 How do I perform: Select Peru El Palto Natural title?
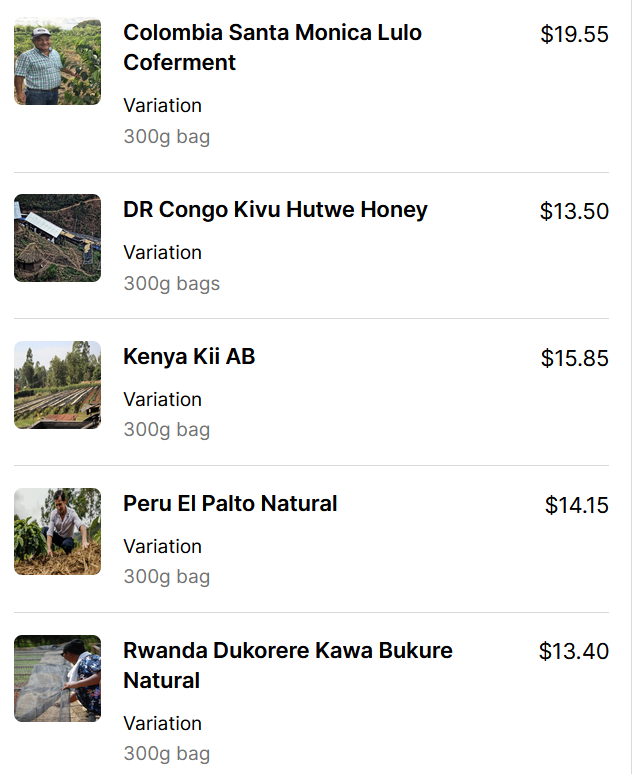230,504
